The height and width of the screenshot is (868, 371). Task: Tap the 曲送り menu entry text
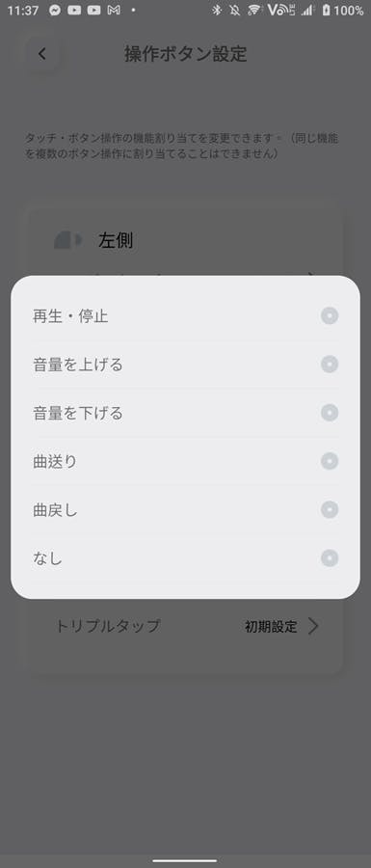55,461
